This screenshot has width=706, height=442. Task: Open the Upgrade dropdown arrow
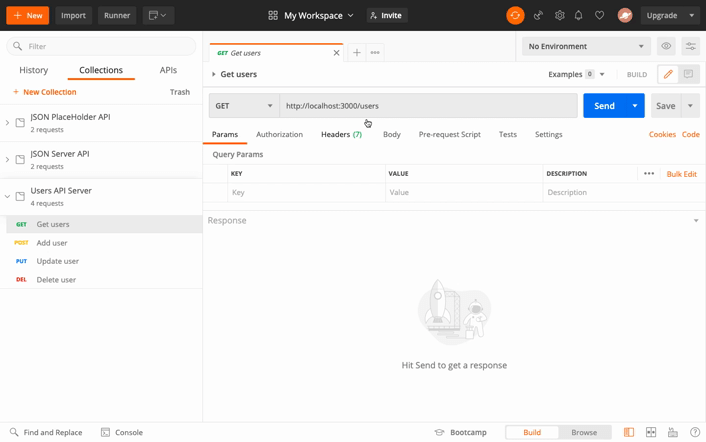click(x=692, y=15)
